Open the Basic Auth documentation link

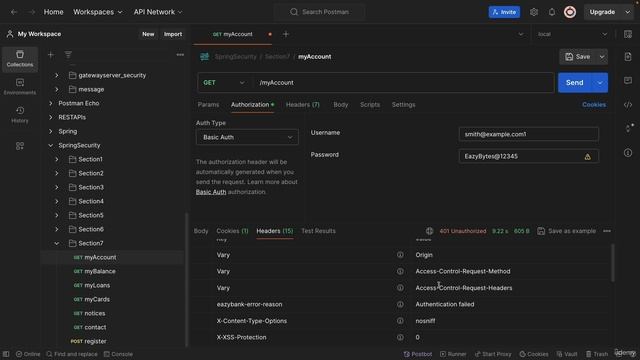[x=211, y=192]
